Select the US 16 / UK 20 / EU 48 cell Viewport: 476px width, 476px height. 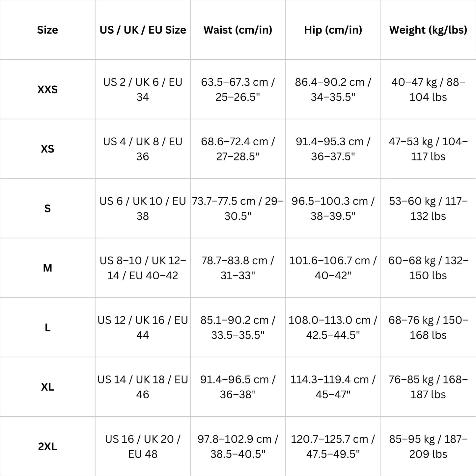[x=143, y=447]
